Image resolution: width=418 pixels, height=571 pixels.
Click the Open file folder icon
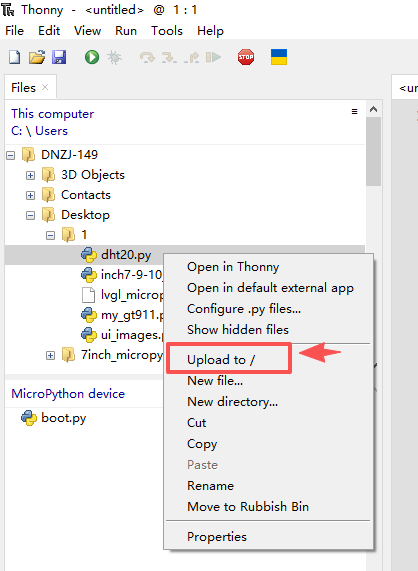tap(37, 57)
